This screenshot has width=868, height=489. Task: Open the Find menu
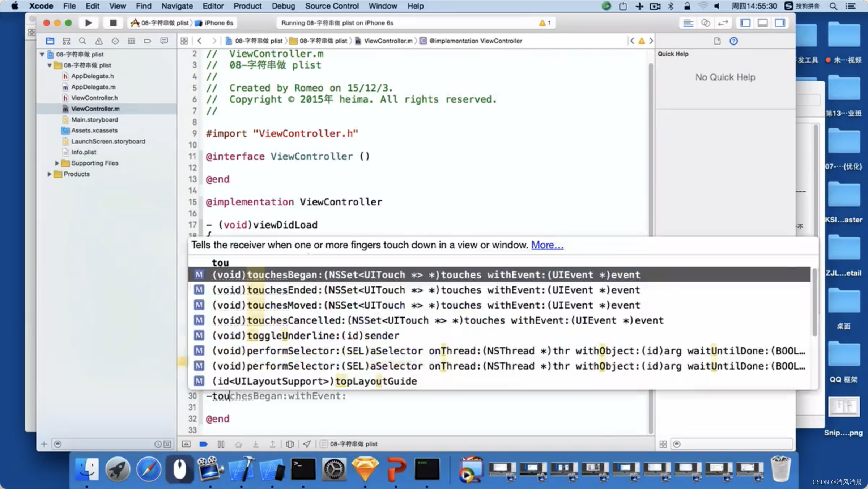144,6
